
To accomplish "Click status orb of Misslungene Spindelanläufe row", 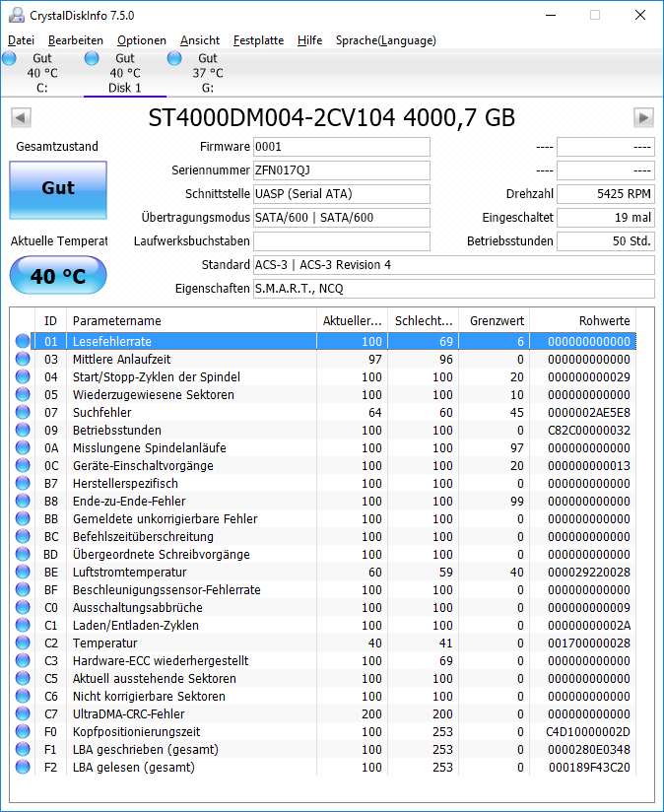I will tap(23, 447).
